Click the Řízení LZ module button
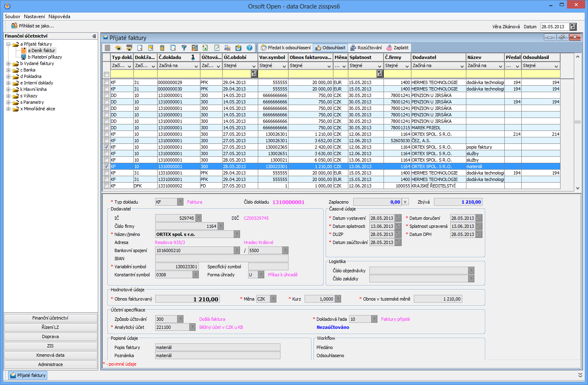The width and height of the screenshot is (588, 385). (x=51, y=327)
